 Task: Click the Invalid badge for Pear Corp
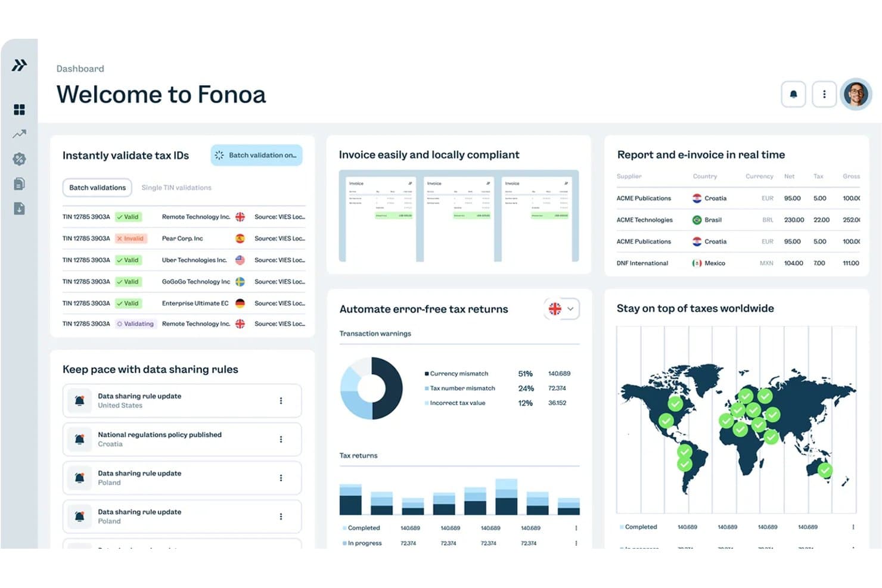(x=131, y=238)
